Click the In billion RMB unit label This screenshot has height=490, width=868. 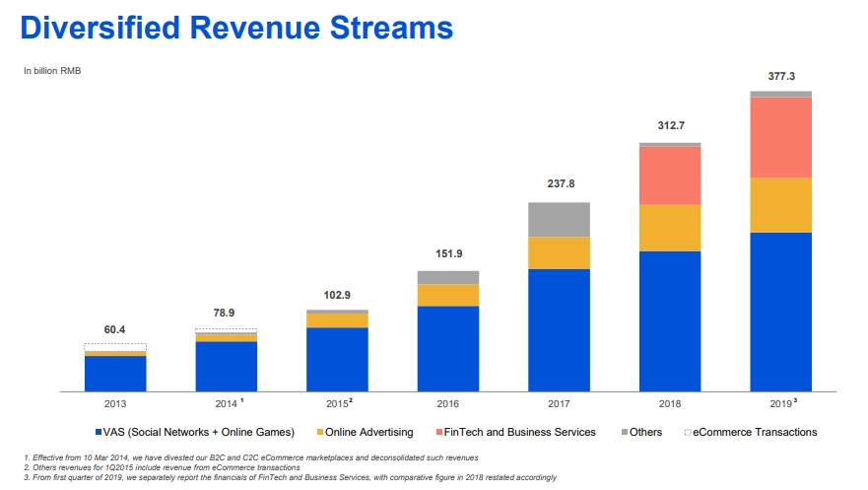52,69
